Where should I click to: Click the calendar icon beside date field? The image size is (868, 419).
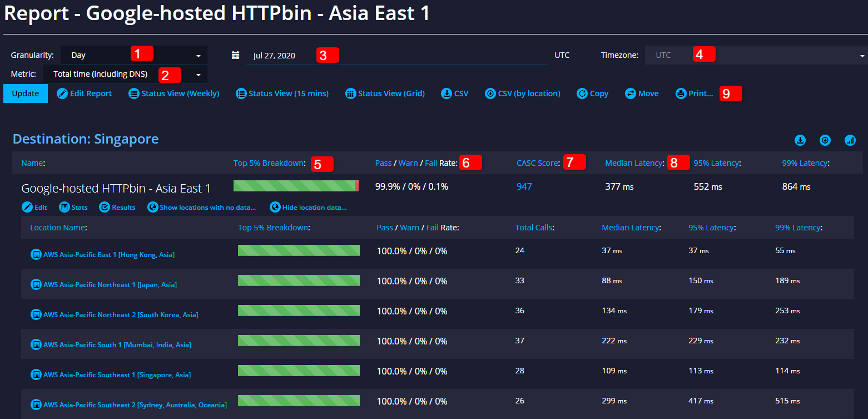tap(235, 55)
